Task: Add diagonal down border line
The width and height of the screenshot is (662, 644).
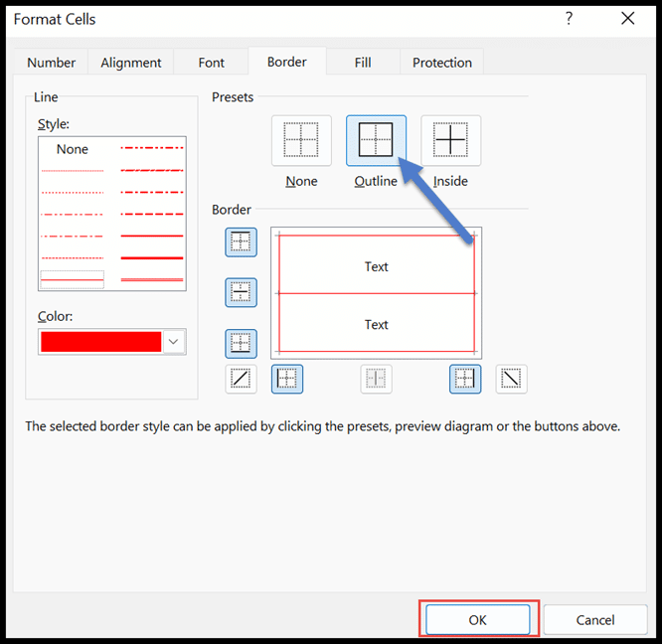Action: [x=511, y=379]
